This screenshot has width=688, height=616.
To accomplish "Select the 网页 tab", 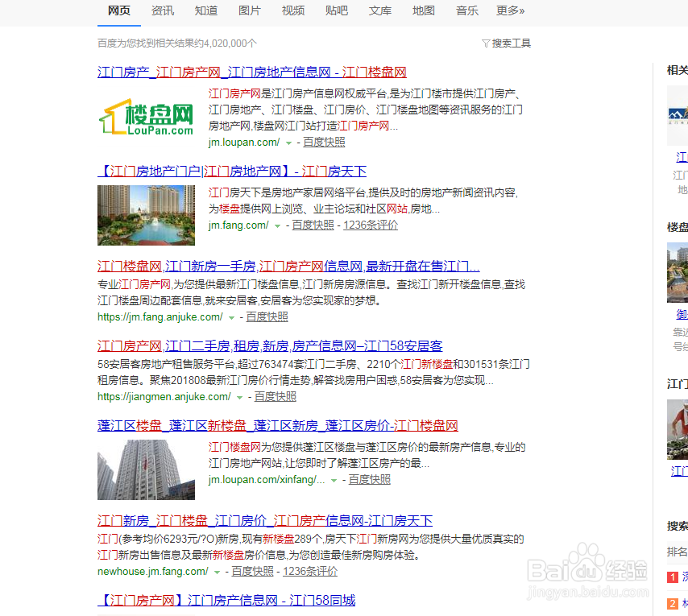I will [x=119, y=10].
